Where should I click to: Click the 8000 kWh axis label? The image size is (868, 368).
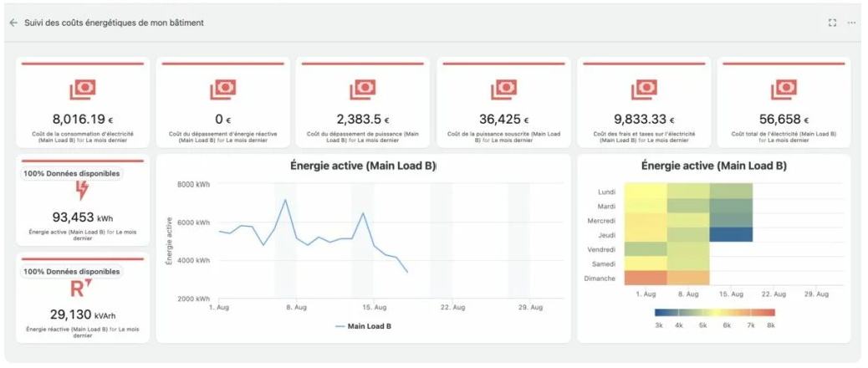193,185
